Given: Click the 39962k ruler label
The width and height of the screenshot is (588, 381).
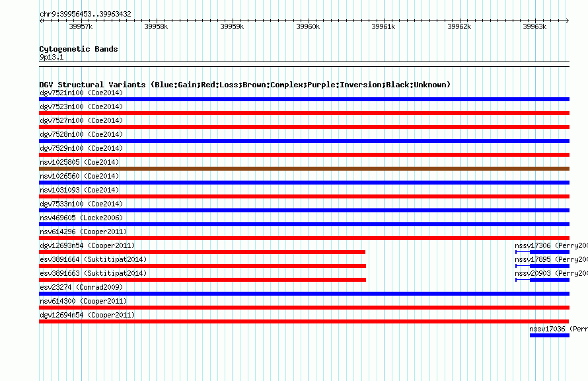Looking at the screenshot, I should click(x=459, y=26).
